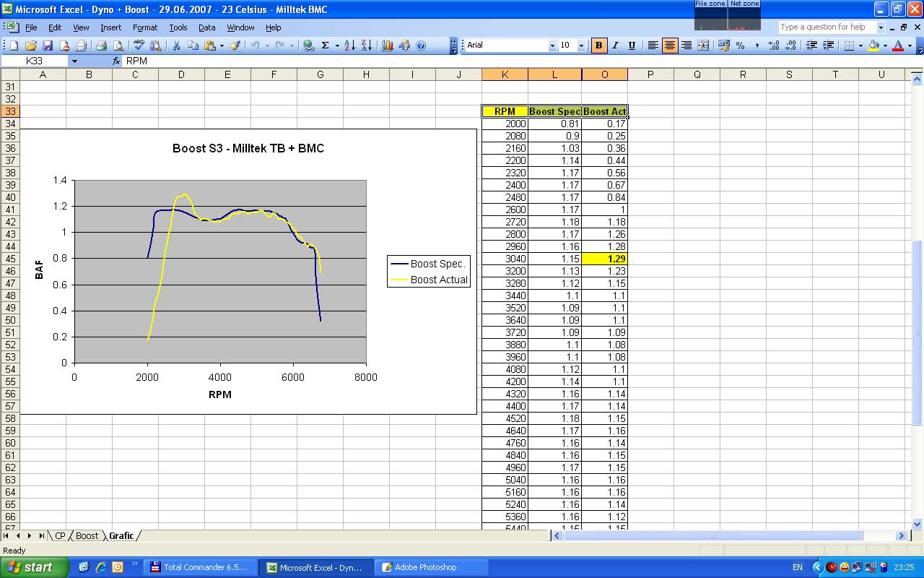This screenshot has height=578, width=924.
Task: Open the Tools menu
Action: 178,27
